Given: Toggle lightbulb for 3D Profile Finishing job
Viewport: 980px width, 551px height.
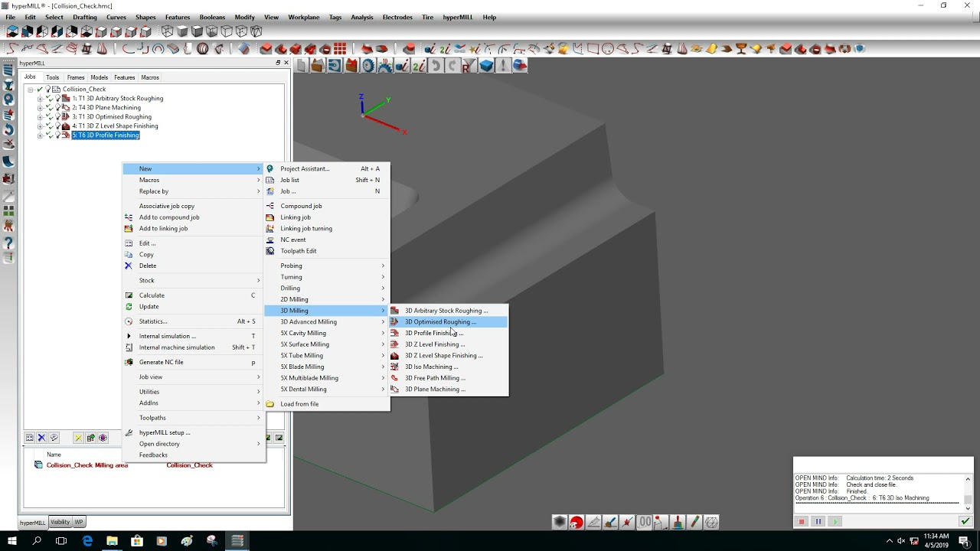Looking at the screenshot, I should (x=58, y=135).
